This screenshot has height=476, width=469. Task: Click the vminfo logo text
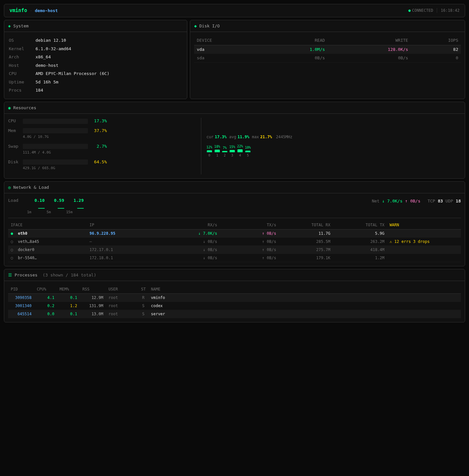coord(18,10)
